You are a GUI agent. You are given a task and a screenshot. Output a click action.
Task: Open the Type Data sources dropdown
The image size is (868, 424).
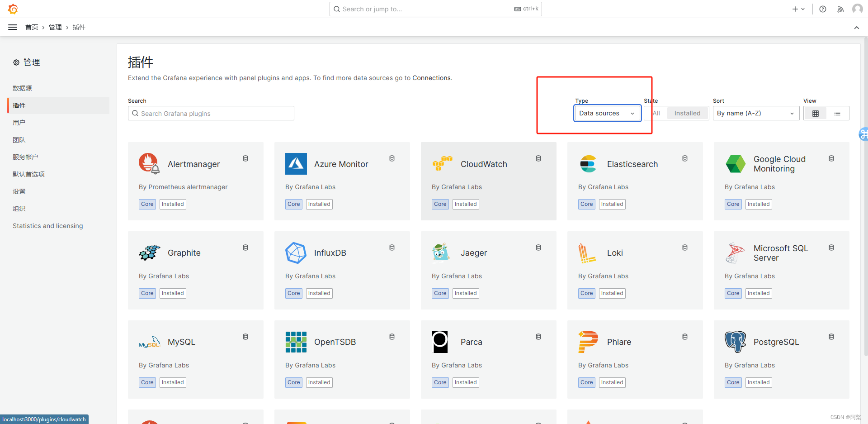coord(607,113)
